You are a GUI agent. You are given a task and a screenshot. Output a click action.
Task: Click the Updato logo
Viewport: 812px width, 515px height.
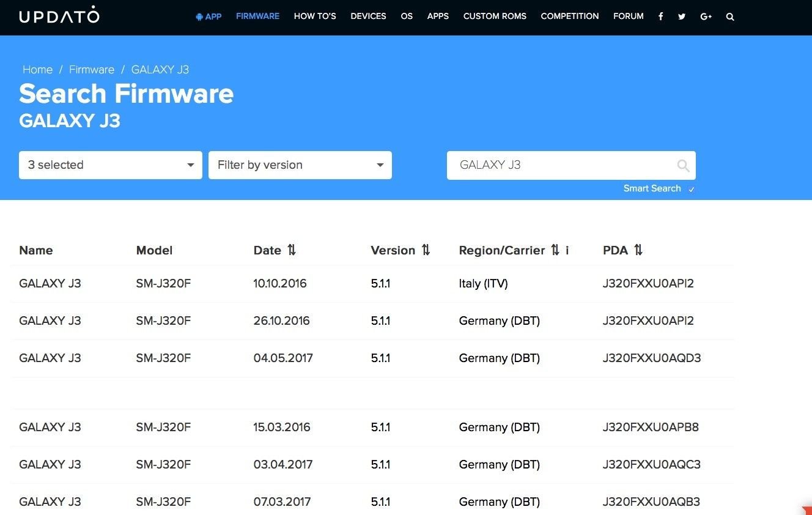(59, 17)
